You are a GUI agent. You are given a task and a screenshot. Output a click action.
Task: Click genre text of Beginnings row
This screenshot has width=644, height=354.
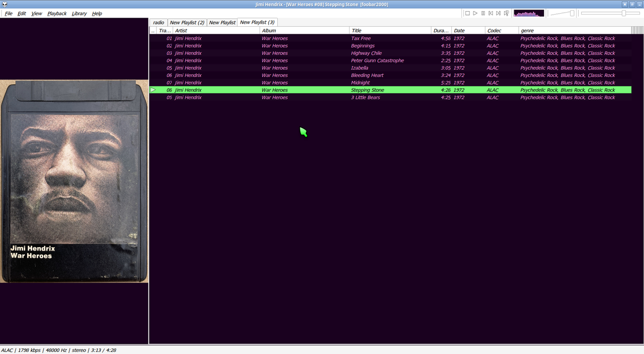568,46
